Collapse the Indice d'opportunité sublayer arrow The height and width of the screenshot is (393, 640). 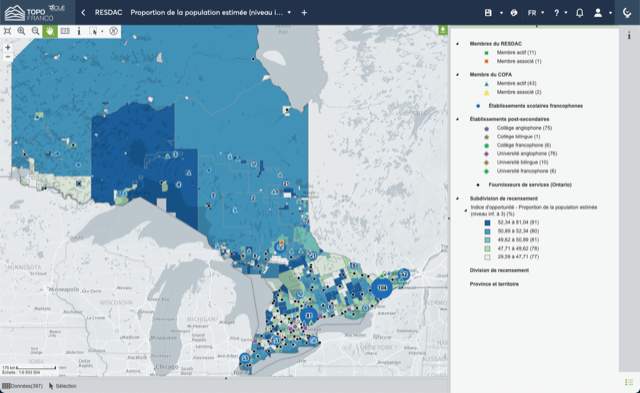pyautogui.click(x=465, y=211)
